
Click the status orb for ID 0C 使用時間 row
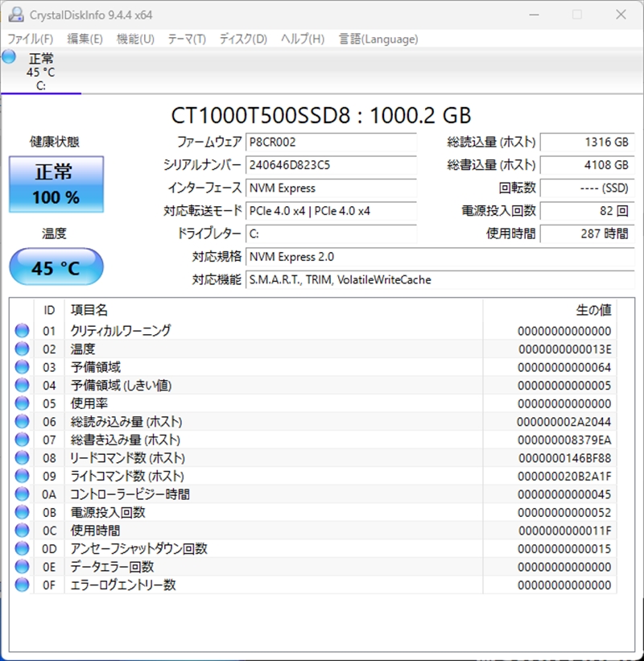(22, 531)
